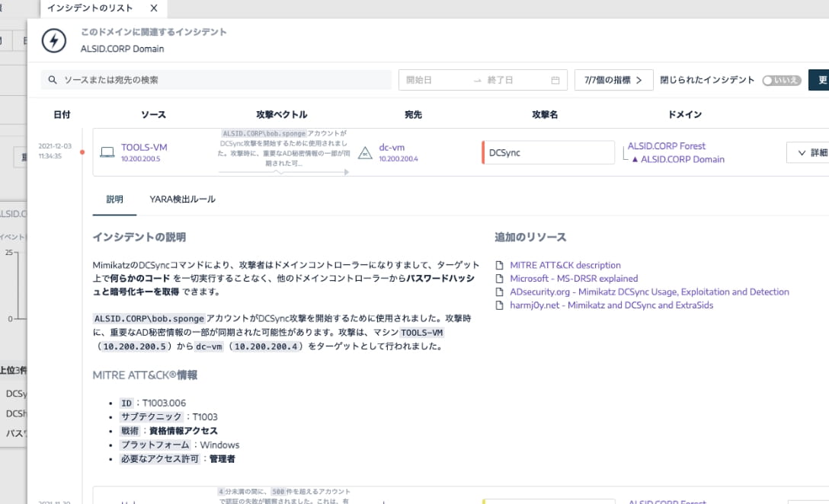Collapse the 詳細 details expander
This screenshot has width=829, height=504.
click(810, 152)
